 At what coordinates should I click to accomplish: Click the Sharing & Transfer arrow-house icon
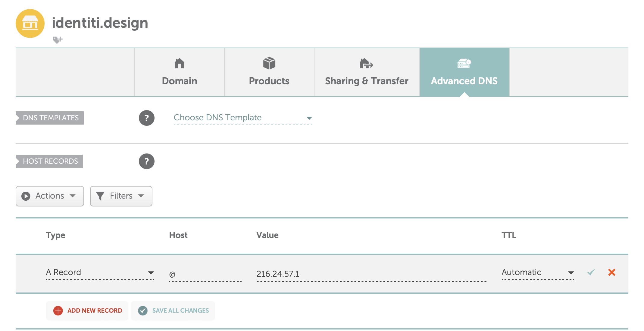[x=366, y=63]
